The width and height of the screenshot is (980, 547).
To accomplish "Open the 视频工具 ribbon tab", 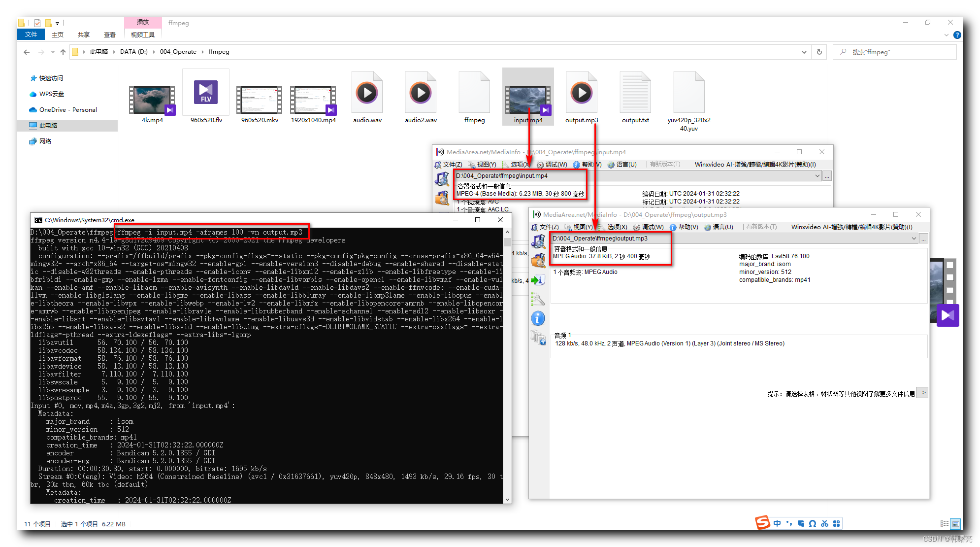I will click(x=143, y=34).
